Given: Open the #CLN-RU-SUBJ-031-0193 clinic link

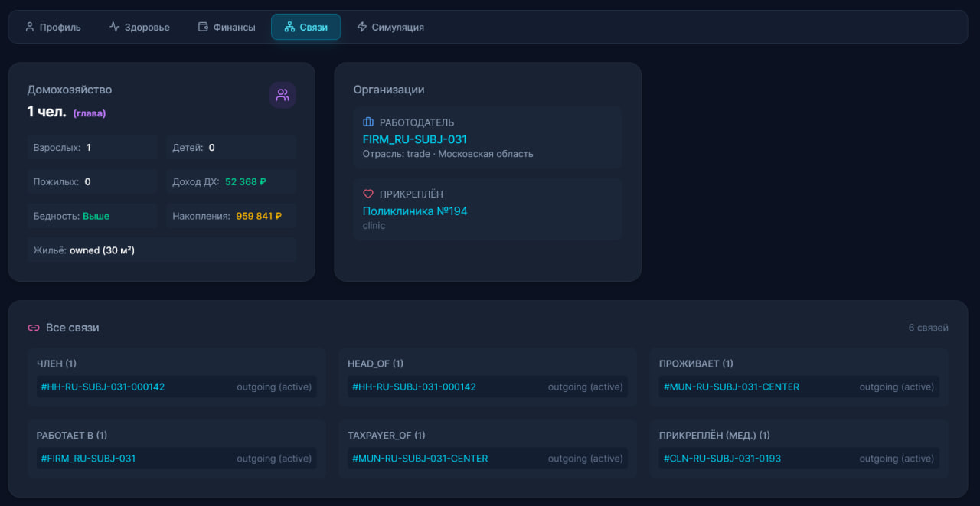Looking at the screenshot, I should (722, 459).
